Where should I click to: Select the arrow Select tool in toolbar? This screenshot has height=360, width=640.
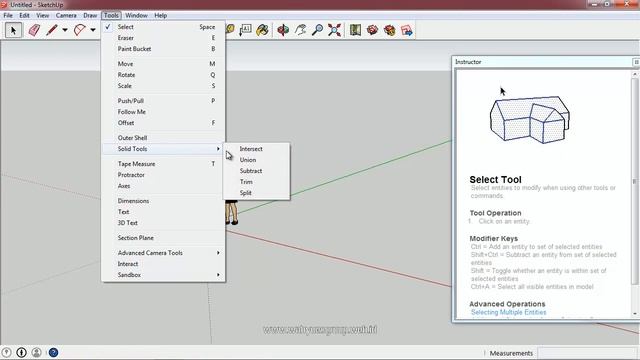13,30
